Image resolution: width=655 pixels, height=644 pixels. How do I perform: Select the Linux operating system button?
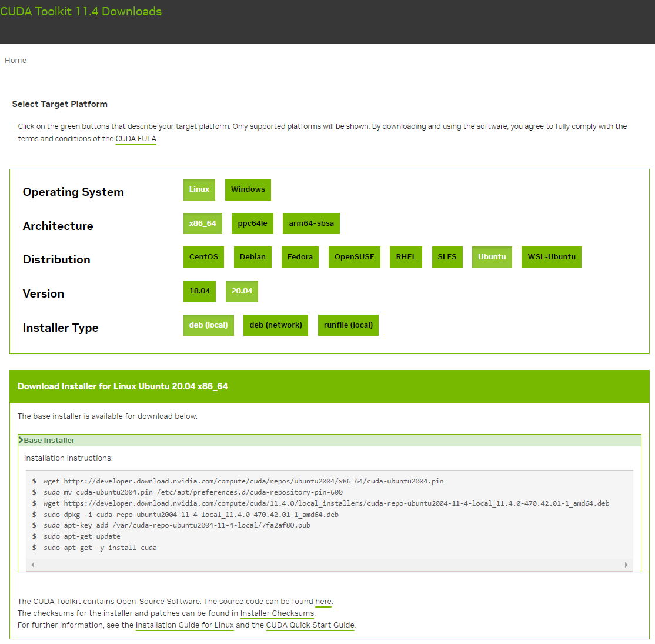point(199,189)
